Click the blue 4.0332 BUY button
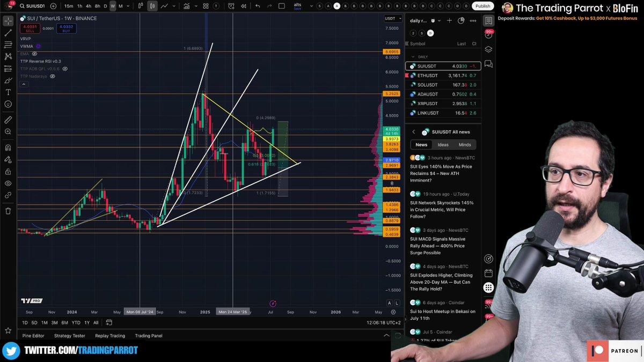644x362 pixels. (66, 28)
